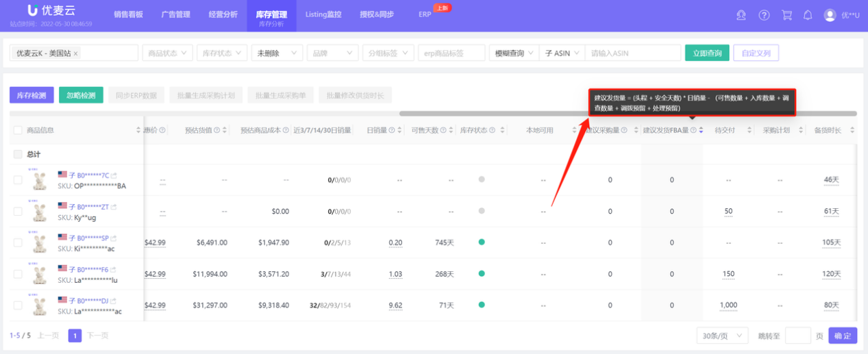The image size is (868, 354).
Task: Expand the 子 ASIN dropdown
Action: point(562,53)
